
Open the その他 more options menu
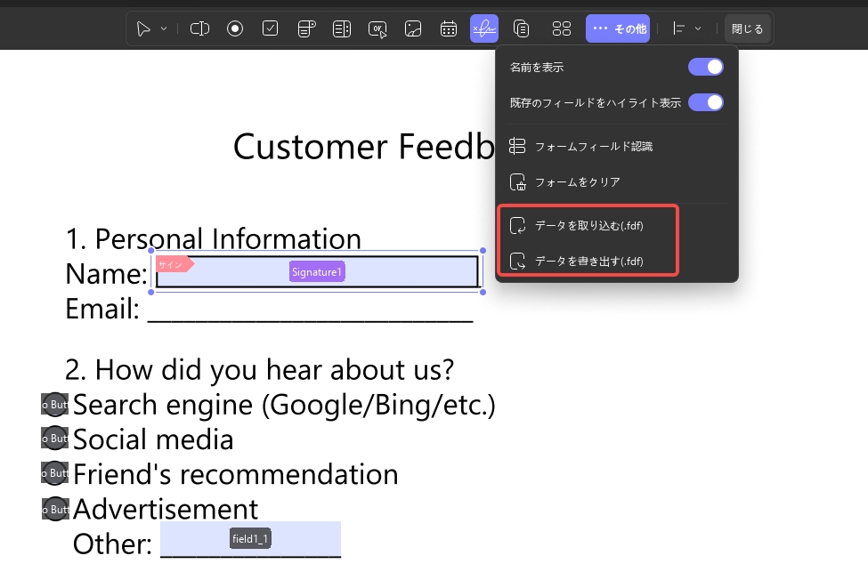pos(618,28)
